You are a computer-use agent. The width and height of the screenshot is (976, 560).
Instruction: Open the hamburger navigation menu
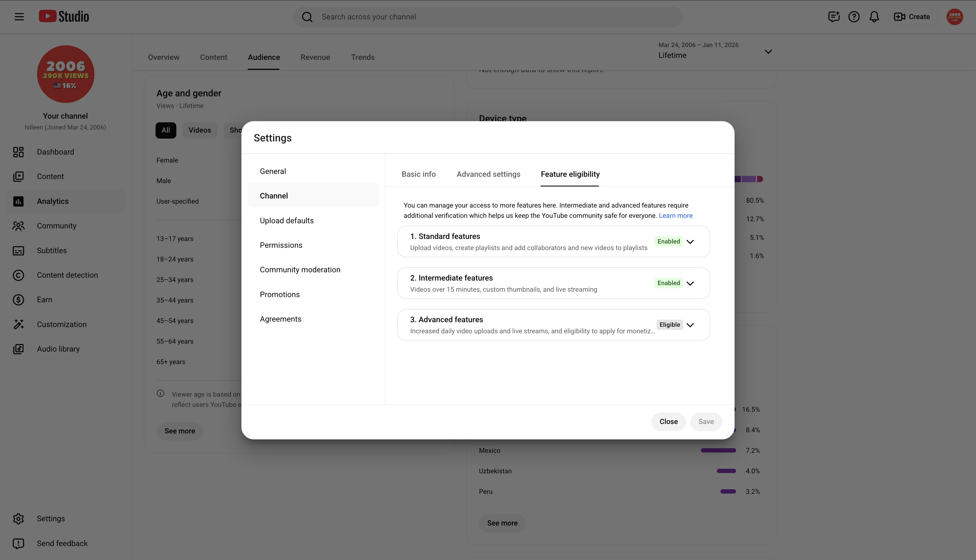tap(19, 17)
